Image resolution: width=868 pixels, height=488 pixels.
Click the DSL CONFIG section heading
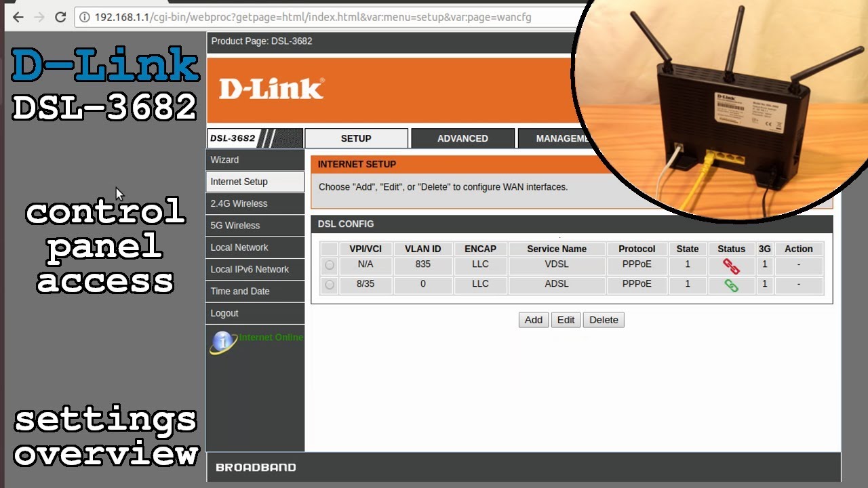pyautogui.click(x=346, y=224)
